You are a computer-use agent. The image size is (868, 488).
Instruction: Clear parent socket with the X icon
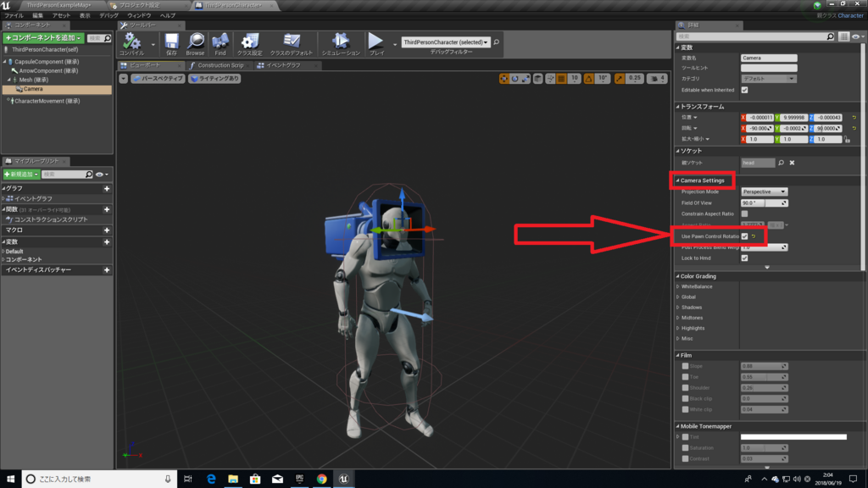[x=792, y=163]
